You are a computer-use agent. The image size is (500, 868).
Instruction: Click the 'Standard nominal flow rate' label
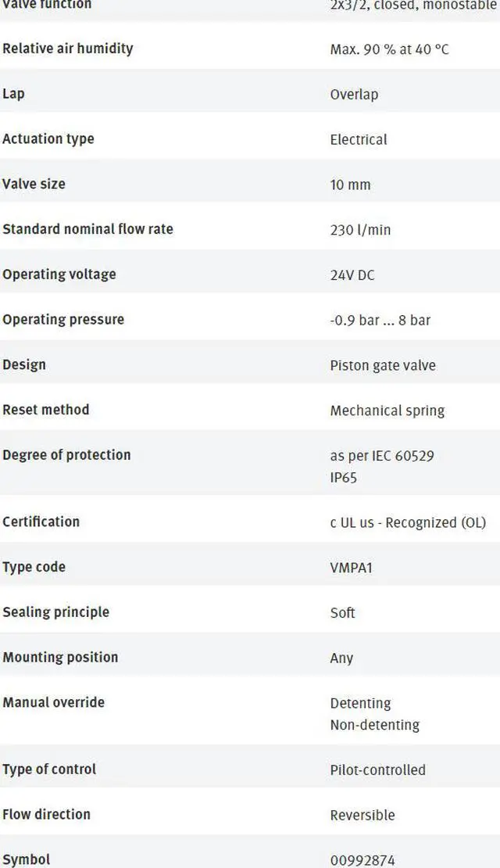pos(87,229)
